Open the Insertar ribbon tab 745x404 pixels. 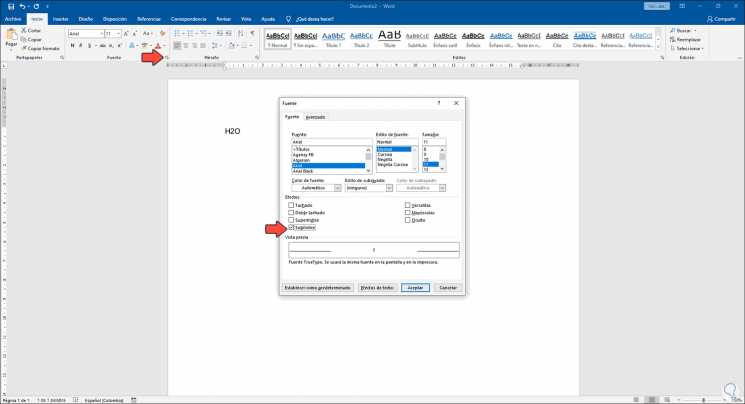60,18
